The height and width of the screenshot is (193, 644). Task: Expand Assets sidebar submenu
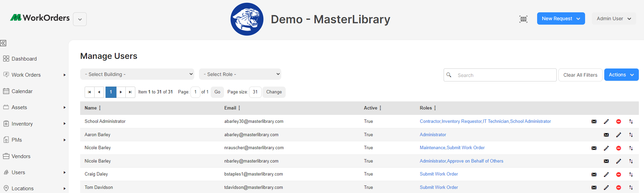tap(64, 107)
